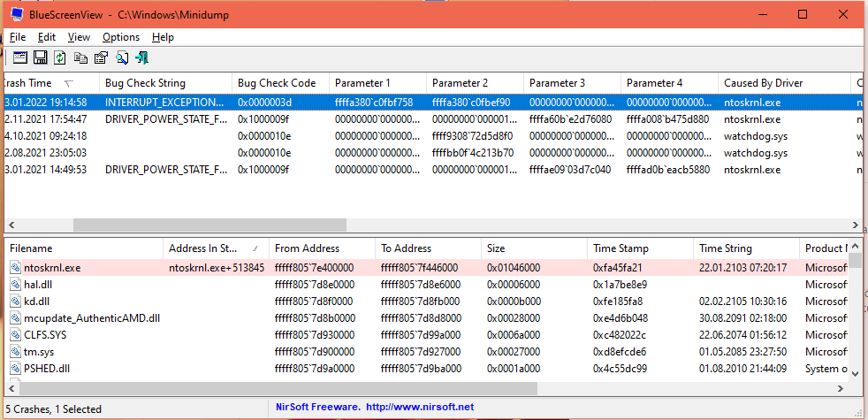
Task: Click the upper pane horizontal scrollbar thumb
Action: pos(209,225)
